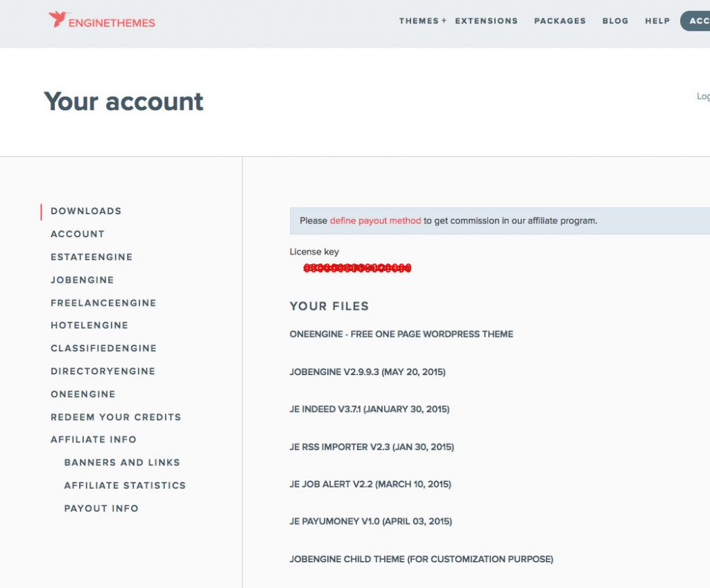Image resolution: width=710 pixels, height=588 pixels.
Task: Open Affiliate Statistics sub-item
Action: (x=125, y=485)
